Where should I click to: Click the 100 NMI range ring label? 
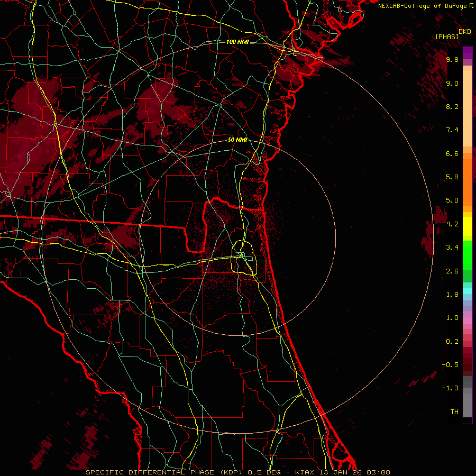coord(237,42)
